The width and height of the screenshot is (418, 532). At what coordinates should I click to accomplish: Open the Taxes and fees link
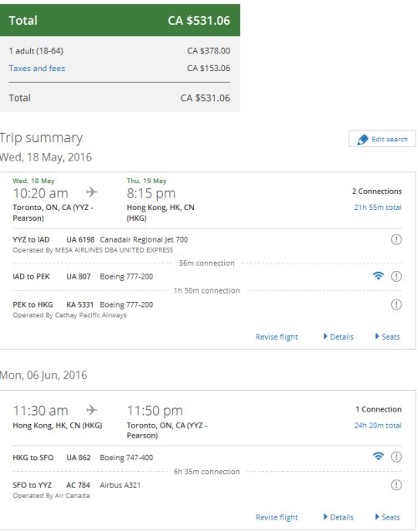coord(37,69)
